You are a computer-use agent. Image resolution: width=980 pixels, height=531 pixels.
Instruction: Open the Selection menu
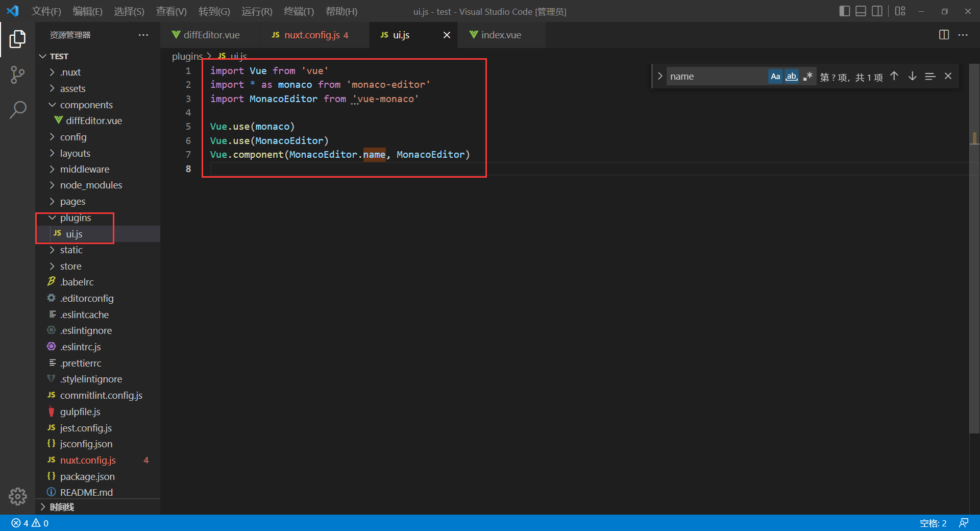click(x=129, y=11)
